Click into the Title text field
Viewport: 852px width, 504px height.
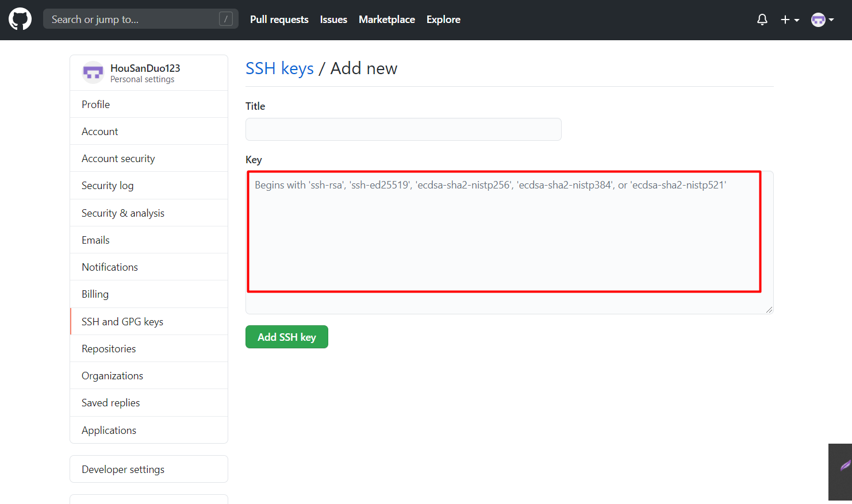[404, 129]
